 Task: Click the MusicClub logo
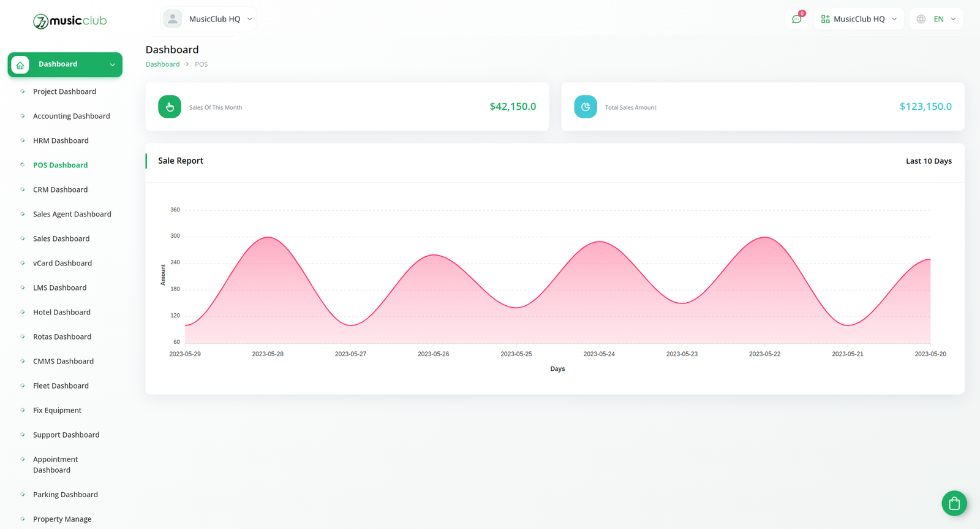[x=70, y=21]
